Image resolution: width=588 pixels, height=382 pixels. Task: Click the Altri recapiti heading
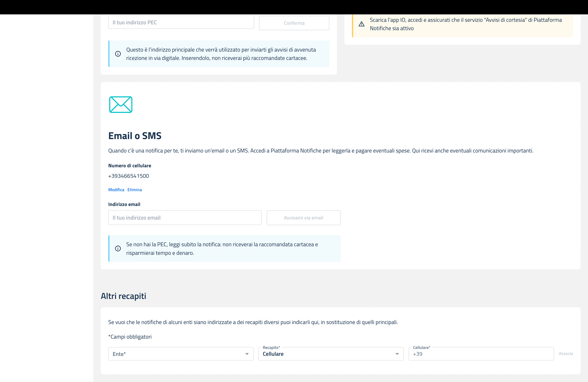[123, 296]
